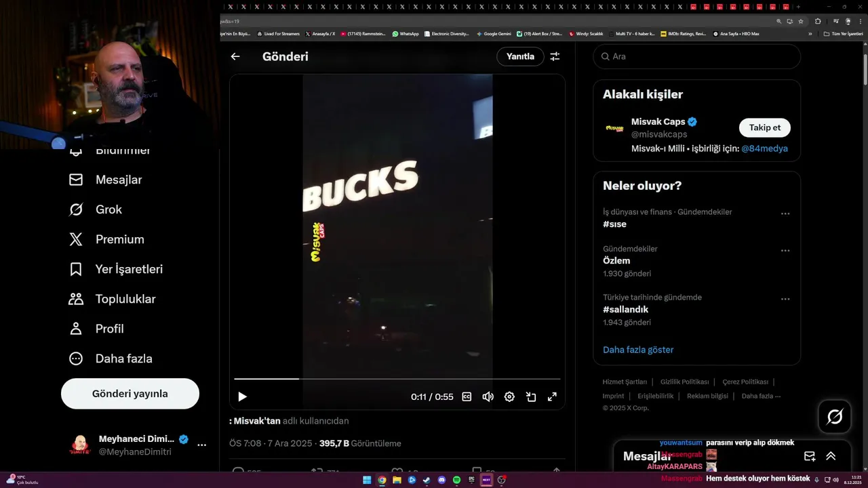
Task: Open video settings gear icon
Action: click(x=509, y=396)
